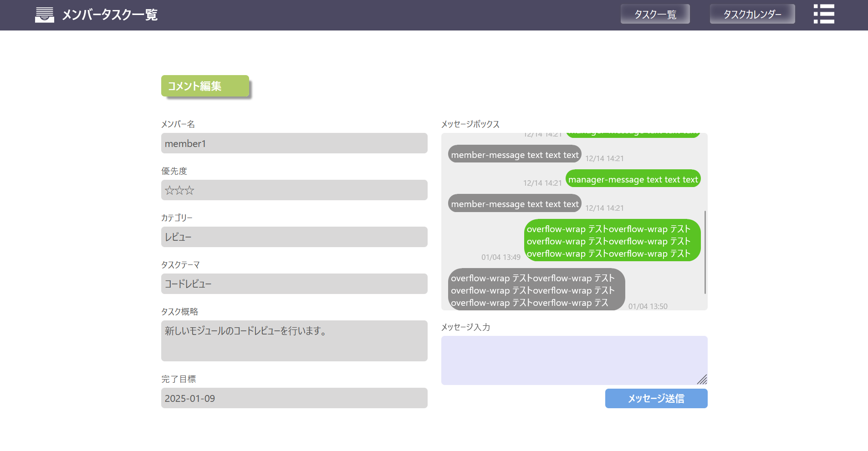The height and width of the screenshot is (451, 868).
Task: Click the 01/04 13:49 message timestamp
Action: (500, 257)
